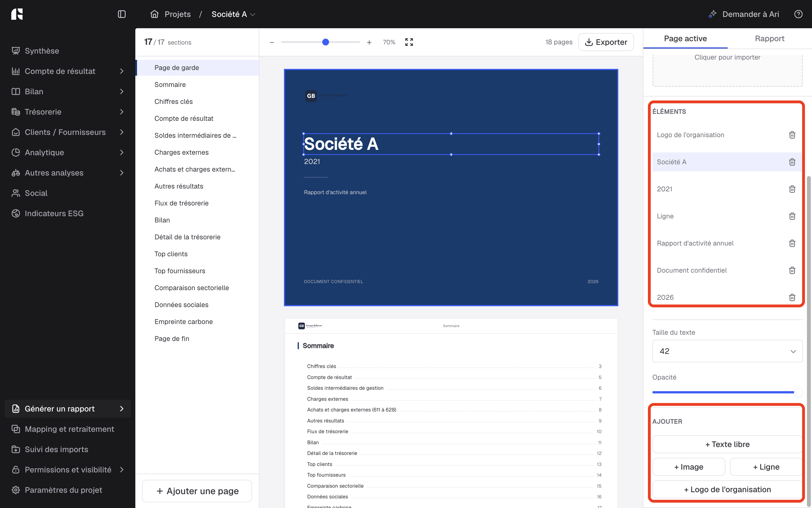
Task: Toggle the sidebar collapse icon
Action: click(x=122, y=14)
